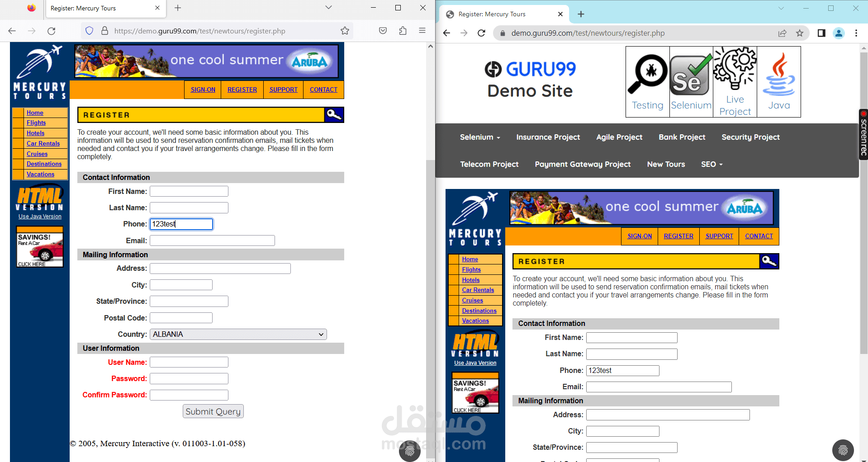This screenshot has height=462, width=868.
Task: Click CONTACT link in Chrome page
Action: (759, 236)
